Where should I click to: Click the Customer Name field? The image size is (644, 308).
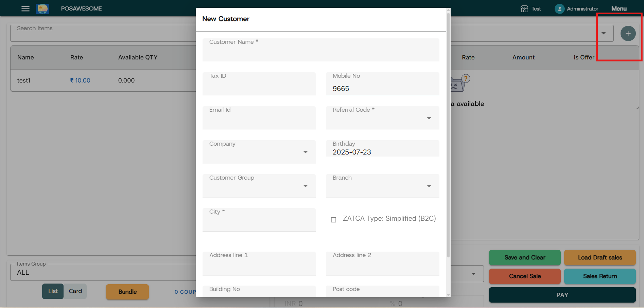[321, 50]
